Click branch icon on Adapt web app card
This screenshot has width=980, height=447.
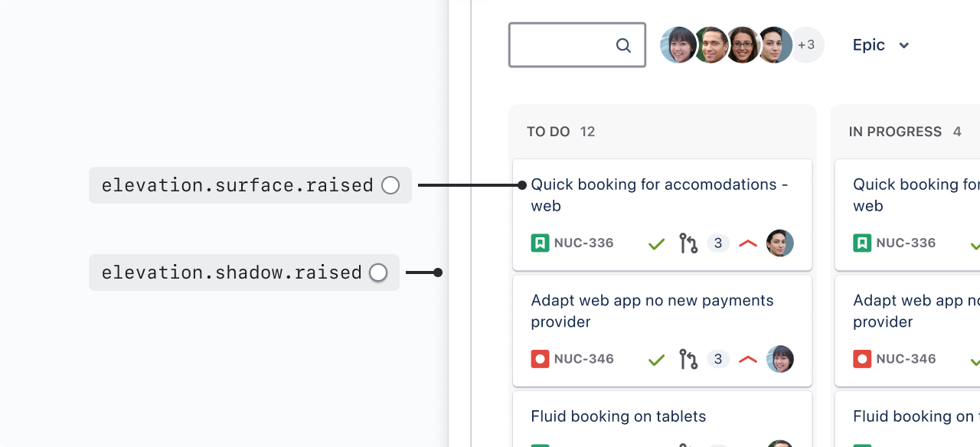tap(688, 360)
